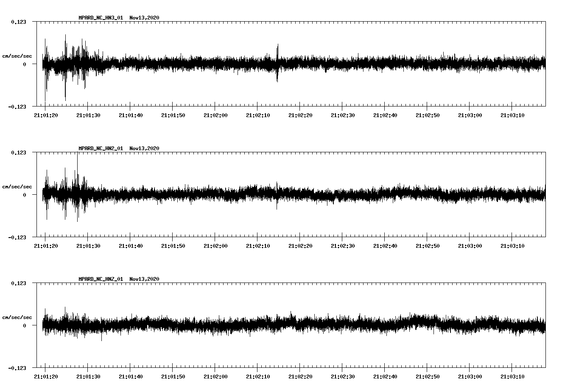Click the Nov13,2020 date label on top plot
The height and width of the screenshot is (392, 576).
point(144,18)
